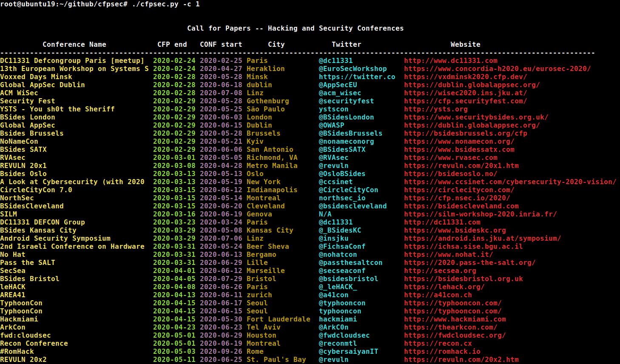Open the http://www.dc11331.com website link
Viewport: 620px width, 364px height.
[x=451, y=60]
